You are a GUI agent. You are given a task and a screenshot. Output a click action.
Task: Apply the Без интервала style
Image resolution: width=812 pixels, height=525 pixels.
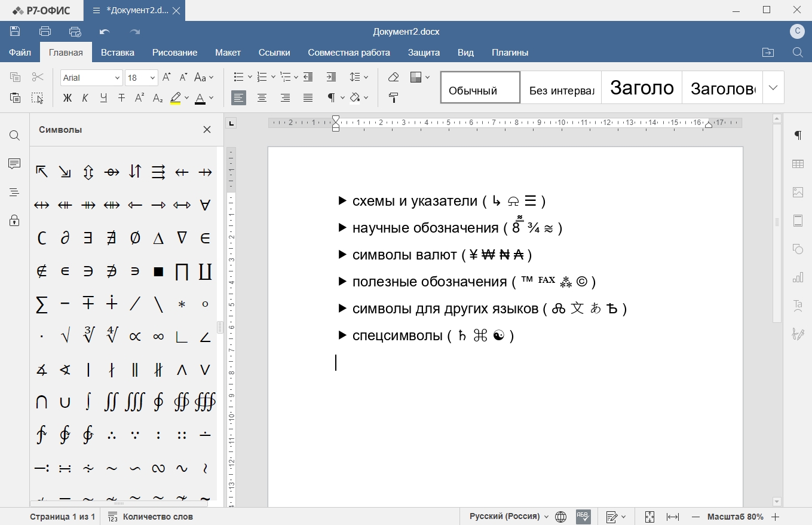pyautogui.click(x=560, y=88)
